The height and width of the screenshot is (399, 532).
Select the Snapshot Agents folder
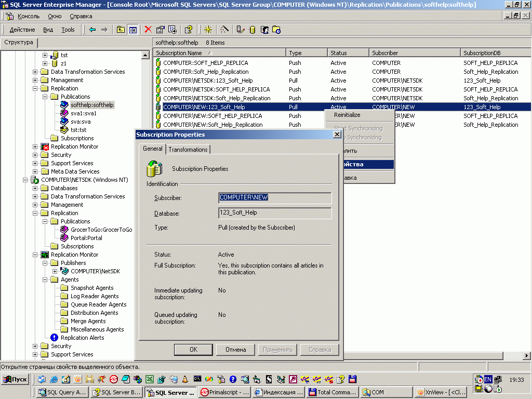(92, 288)
